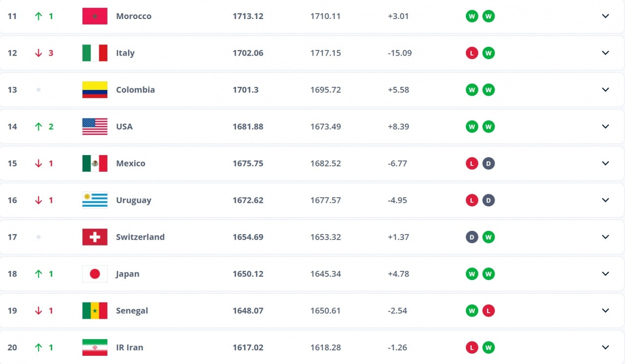The image size is (625, 364).
Task: Click the IR Iran flag icon
Action: click(95, 347)
